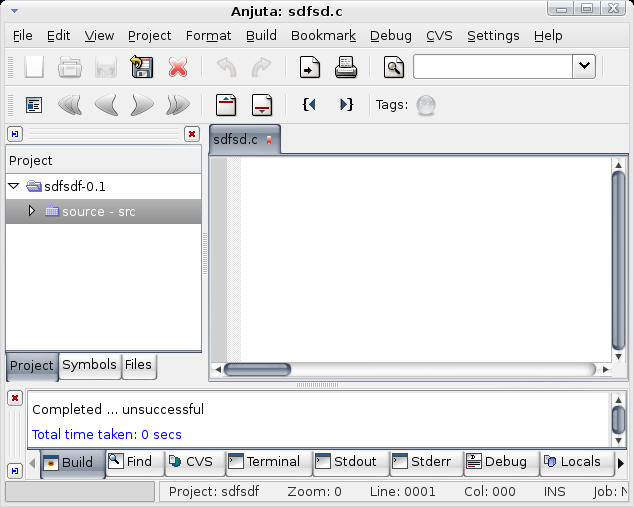Show more message tabs with right arrow
Image resolution: width=634 pixels, height=507 pixels.
(621, 463)
